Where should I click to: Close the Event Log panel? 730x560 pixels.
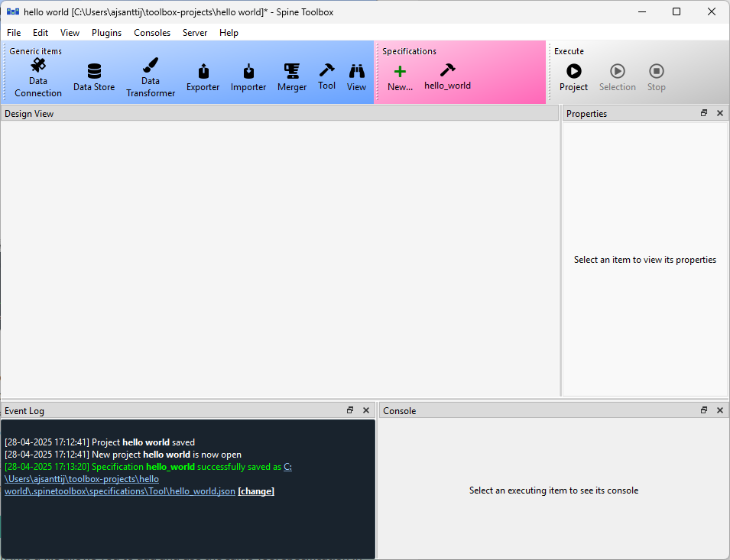(366, 410)
